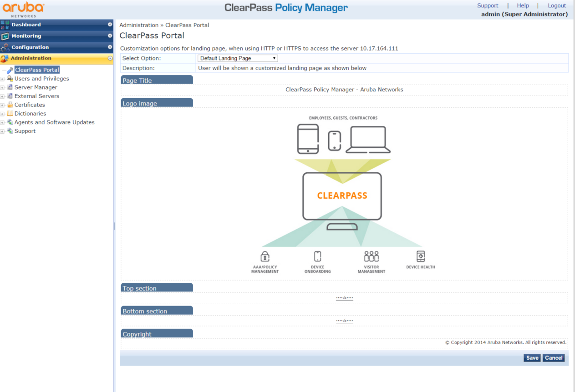Expand the Server Manager tree node
Image resolution: width=575 pixels, height=392 pixels.
[x=2, y=88]
